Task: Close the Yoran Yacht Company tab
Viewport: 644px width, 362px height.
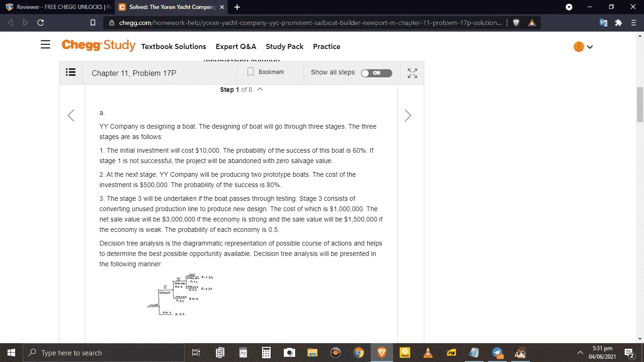Action: click(223, 7)
